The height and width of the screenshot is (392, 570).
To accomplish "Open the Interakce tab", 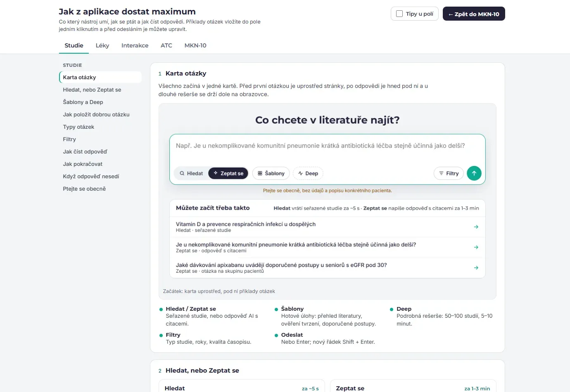I will point(135,45).
